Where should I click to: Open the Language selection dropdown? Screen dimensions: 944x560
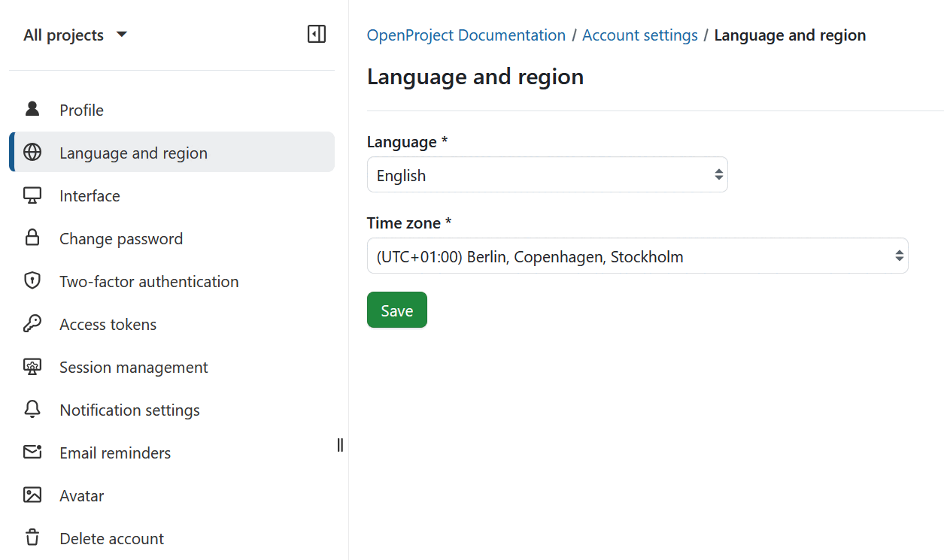click(547, 174)
